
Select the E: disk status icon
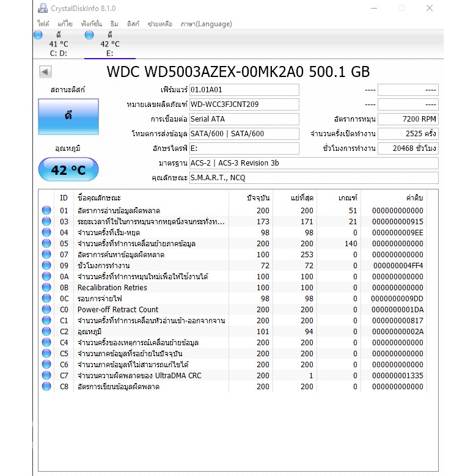tap(89, 35)
